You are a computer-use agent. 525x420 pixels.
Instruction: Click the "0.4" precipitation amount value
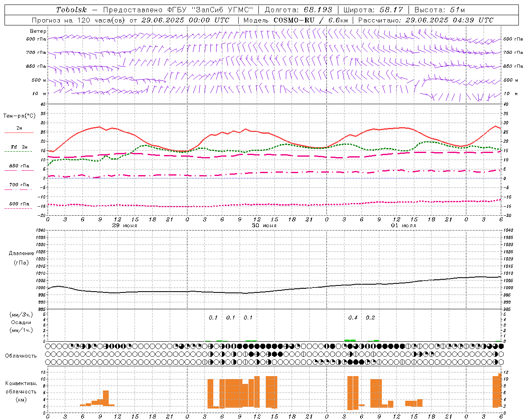coord(353,318)
